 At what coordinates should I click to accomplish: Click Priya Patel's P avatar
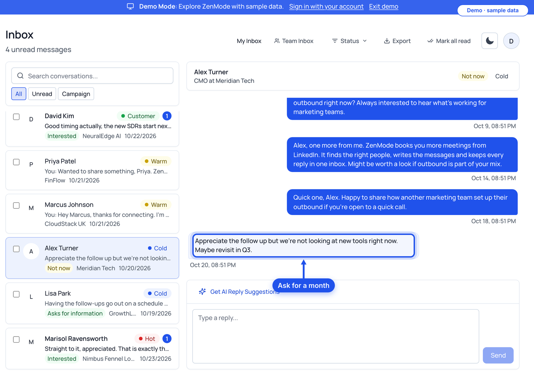31,164
